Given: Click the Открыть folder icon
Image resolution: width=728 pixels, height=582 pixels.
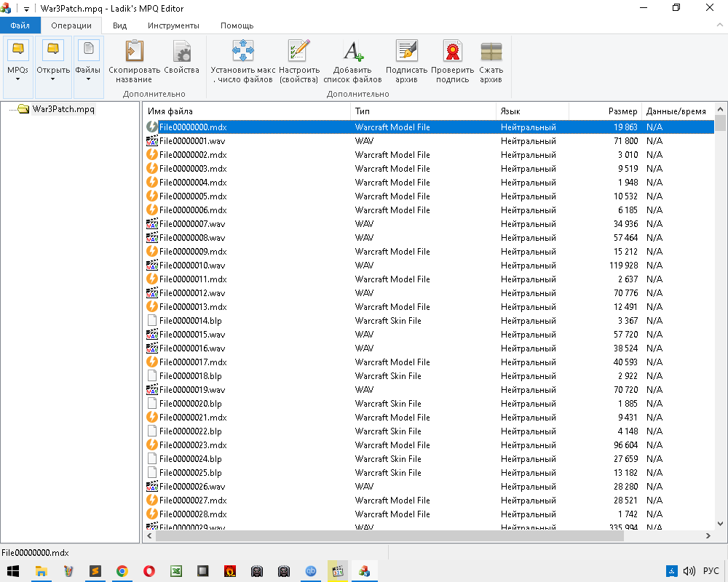Looking at the screenshot, I should click(x=53, y=49).
